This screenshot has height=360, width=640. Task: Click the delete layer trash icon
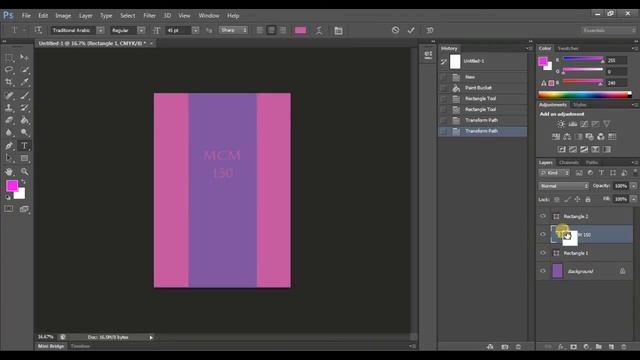[x=623, y=347]
